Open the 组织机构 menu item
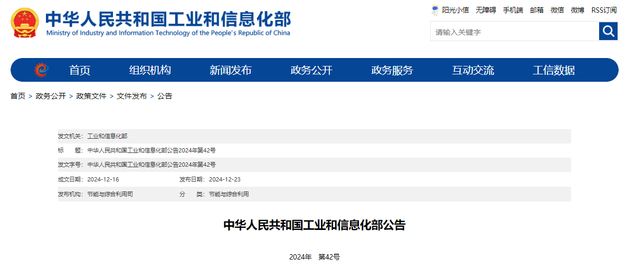 [x=150, y=70]
